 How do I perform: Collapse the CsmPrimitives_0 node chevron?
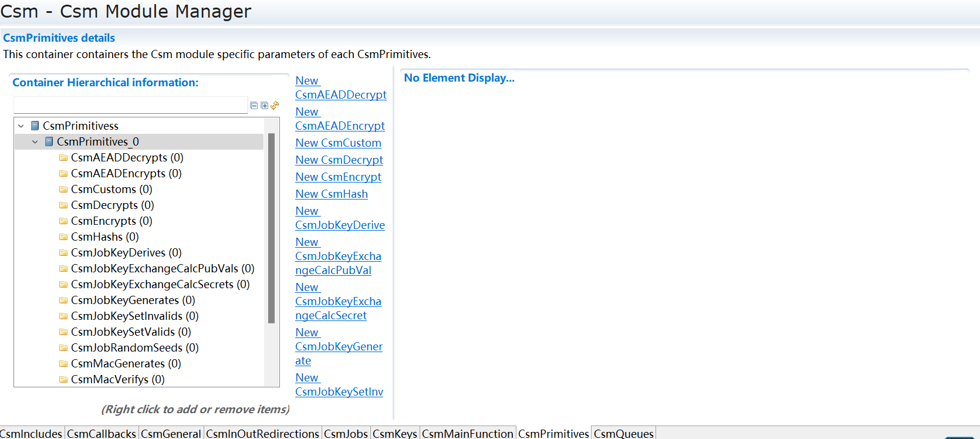35,141
